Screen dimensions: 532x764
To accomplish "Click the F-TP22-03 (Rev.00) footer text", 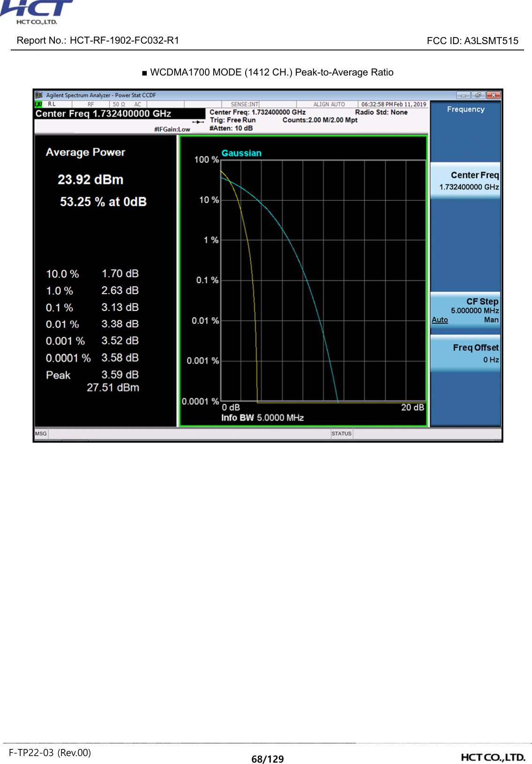I will tap(50, 753).
